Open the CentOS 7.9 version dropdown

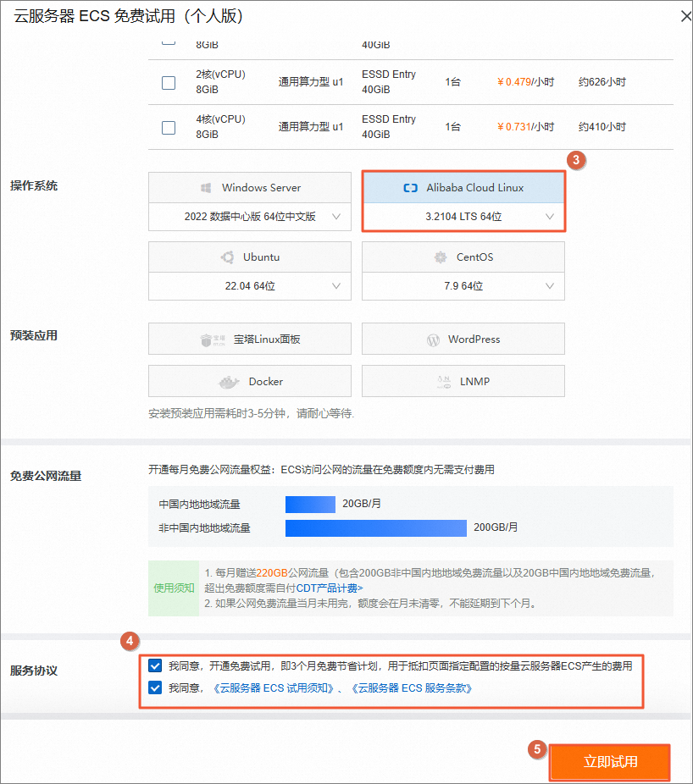tap(463, 286)
